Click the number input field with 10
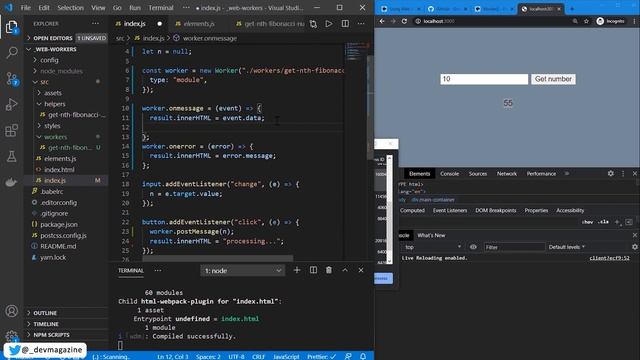This screenshot has width=640, height=360. tap(484, 79)
